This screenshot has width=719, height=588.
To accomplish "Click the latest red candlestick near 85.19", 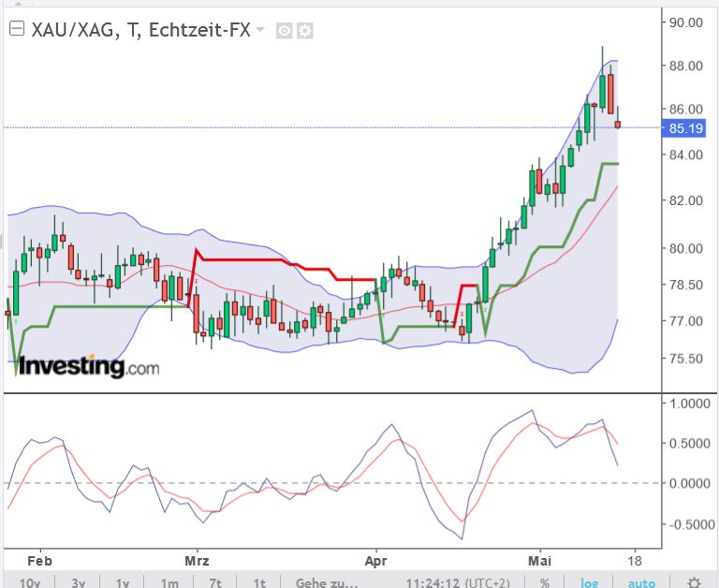I will tap(618, 125).
